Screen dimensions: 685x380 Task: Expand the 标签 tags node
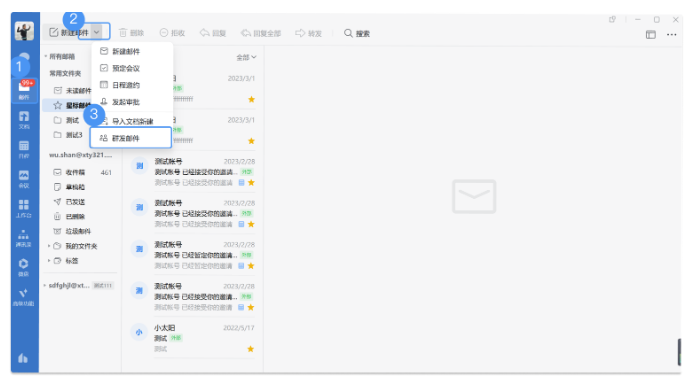click(49, 261)
